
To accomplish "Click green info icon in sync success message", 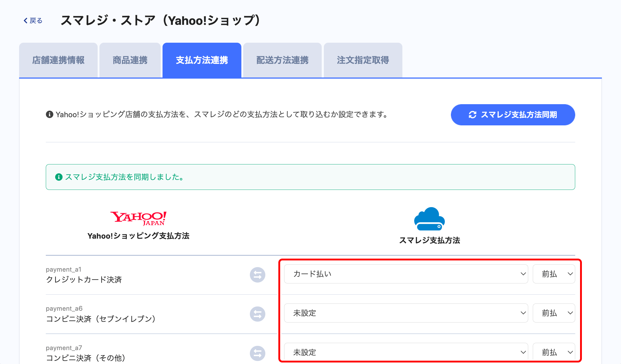I will click(x=59, y=177).
